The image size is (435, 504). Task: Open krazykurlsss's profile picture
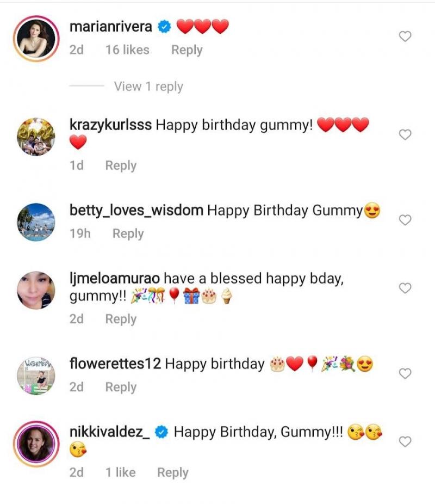(x=36, y=136)
